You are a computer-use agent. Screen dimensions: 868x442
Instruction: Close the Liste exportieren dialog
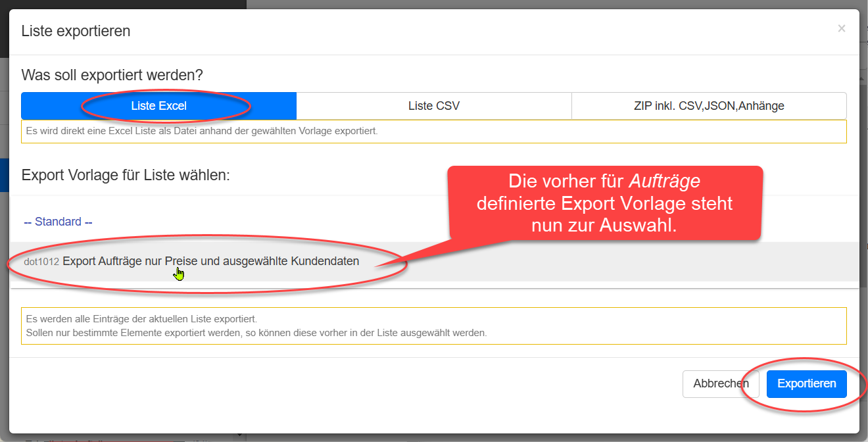pos(842,28)
